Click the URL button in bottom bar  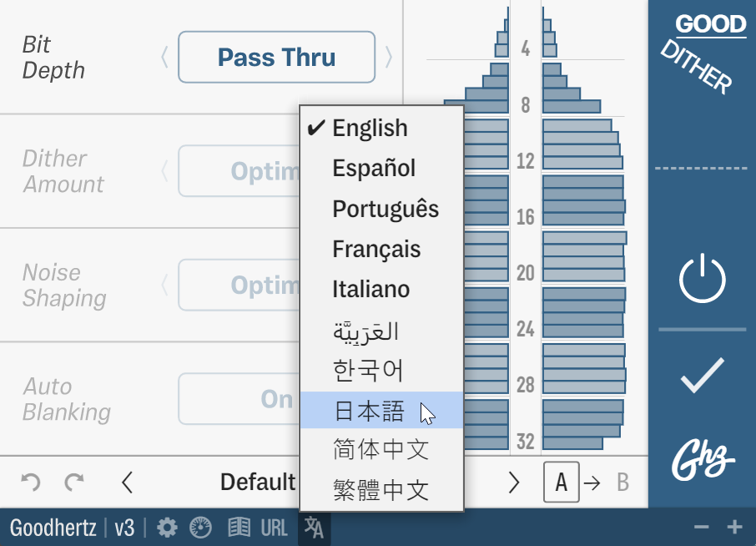pos(275,528)
